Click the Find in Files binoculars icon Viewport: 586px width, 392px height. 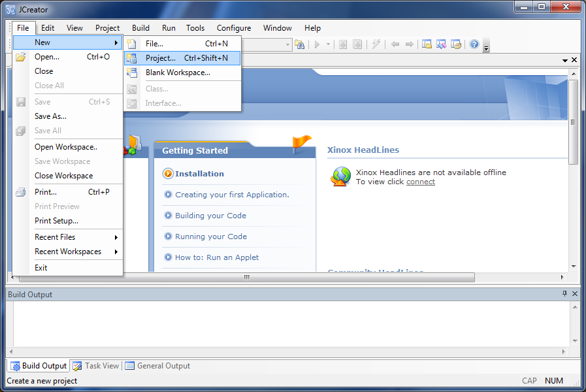click(299, 44)
